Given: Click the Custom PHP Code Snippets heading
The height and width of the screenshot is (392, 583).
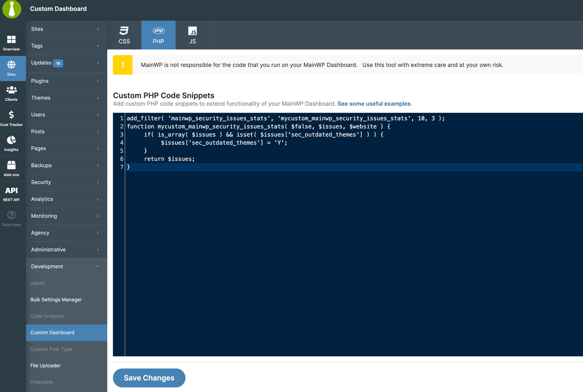Looking at the screenshot, I should [x=164, y=96].
